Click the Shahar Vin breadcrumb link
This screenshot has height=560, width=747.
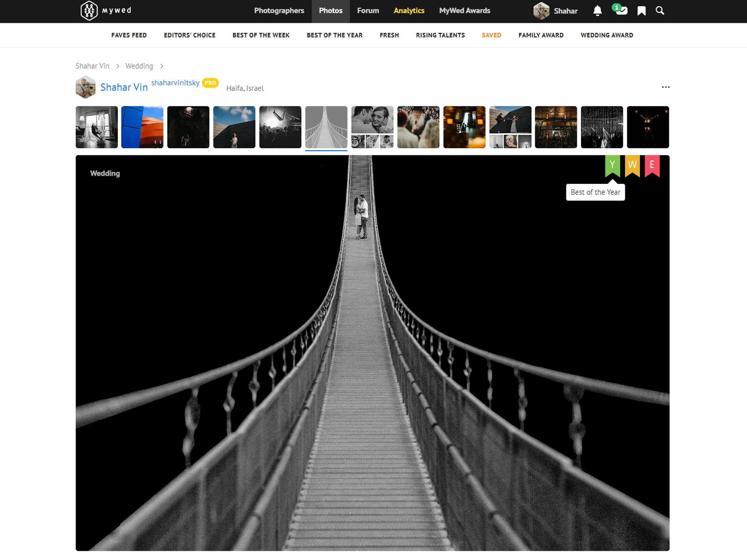click(92, 66)
